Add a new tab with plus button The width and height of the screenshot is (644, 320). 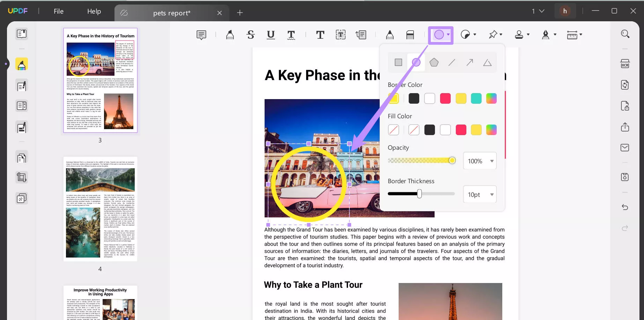[x=240, y=13]
